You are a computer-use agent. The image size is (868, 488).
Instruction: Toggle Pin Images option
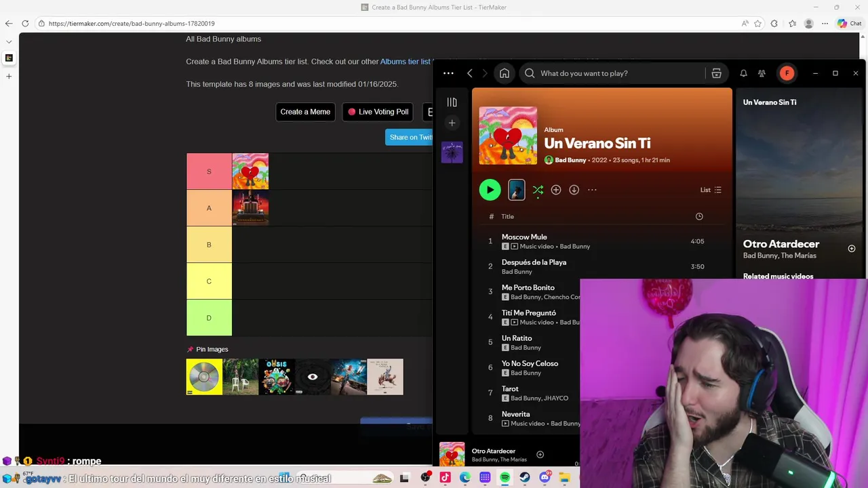click(x=208, y=349)
